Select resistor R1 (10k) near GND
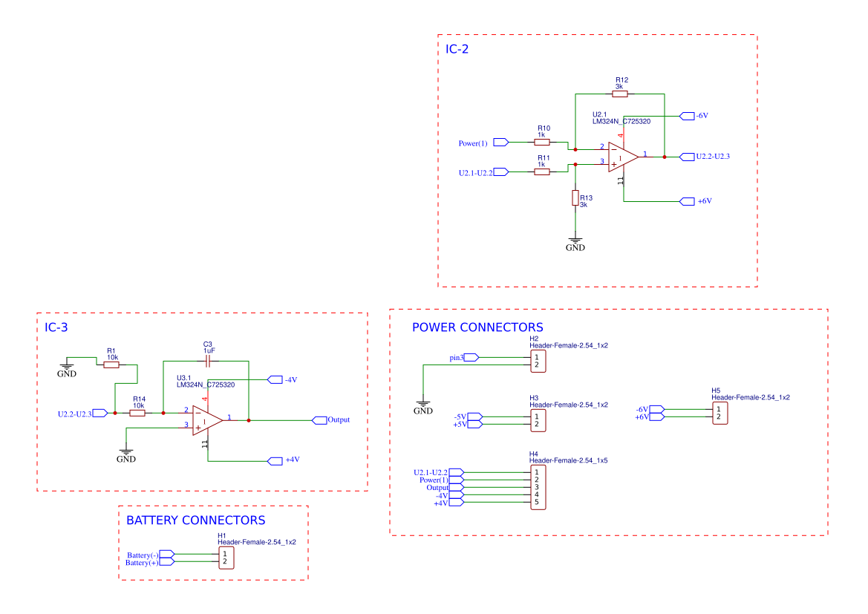This screenshot has height=614, width=868. click(112, 363)
